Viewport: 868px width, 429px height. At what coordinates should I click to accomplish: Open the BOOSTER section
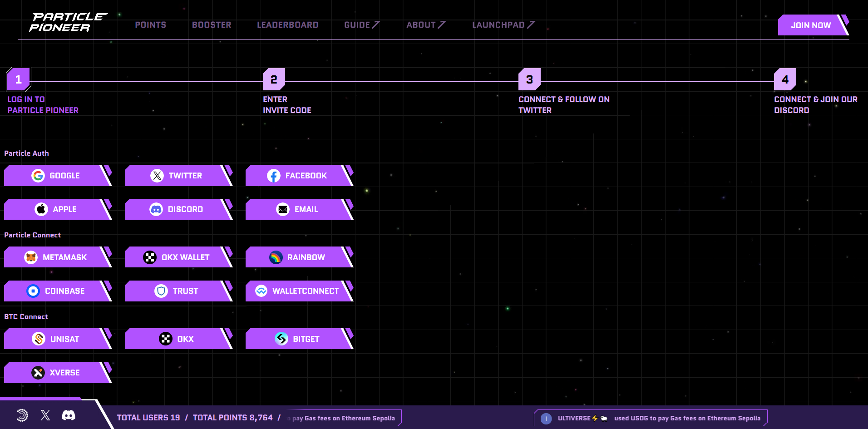(x=212, y=25)
